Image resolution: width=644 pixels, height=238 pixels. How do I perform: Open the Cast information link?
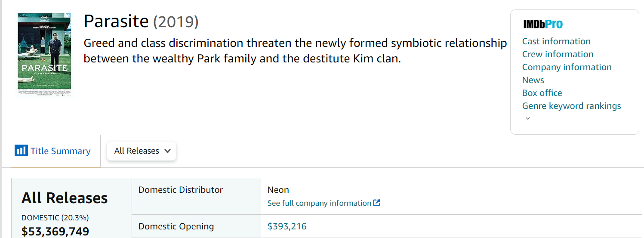(556, 41)
